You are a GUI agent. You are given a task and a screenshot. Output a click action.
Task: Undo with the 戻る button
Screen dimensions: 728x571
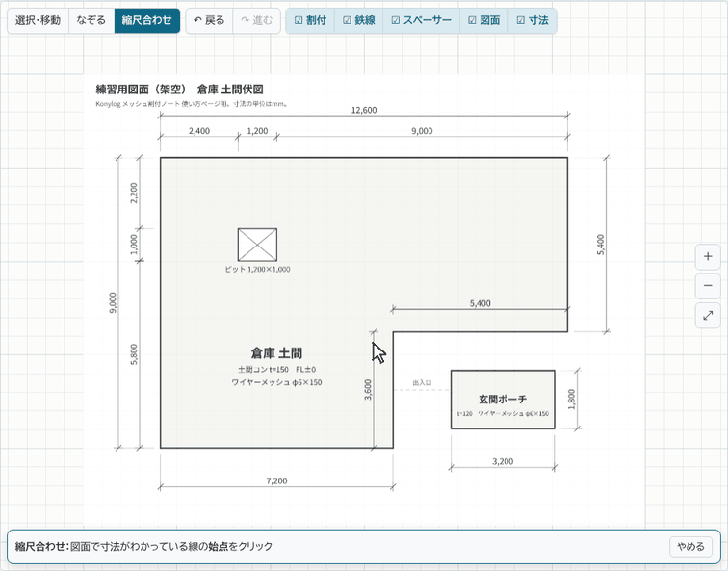(x=209, y=20)
